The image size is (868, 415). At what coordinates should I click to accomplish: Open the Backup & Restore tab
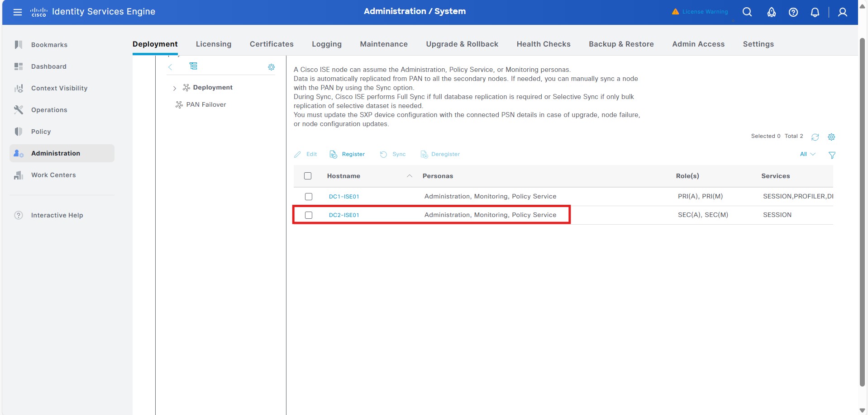click(621, 44)
